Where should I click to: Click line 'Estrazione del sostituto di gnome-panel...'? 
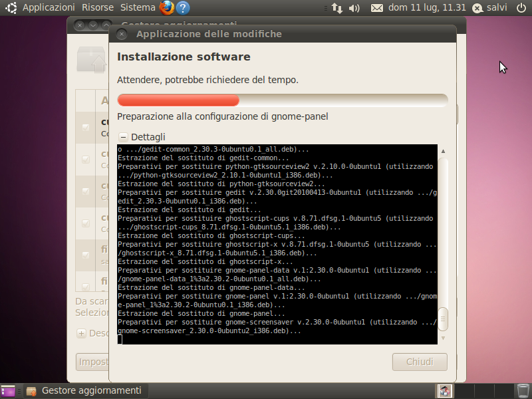pos(201,313)
